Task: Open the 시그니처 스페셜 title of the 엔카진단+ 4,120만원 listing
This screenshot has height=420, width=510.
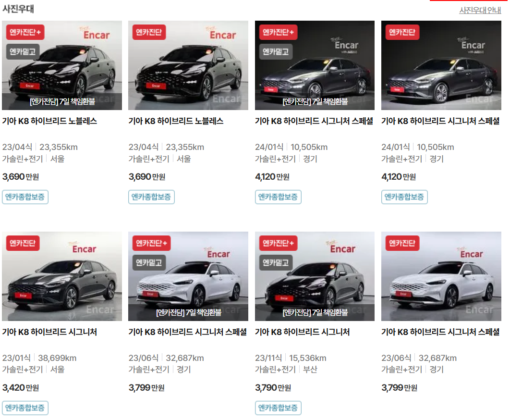Action: pos(314,121)
